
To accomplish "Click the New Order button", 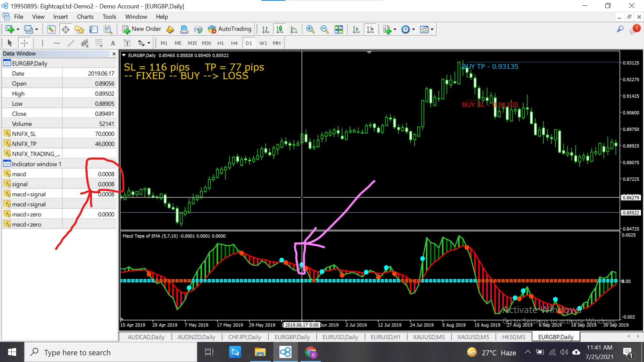I will pos(142,29).
